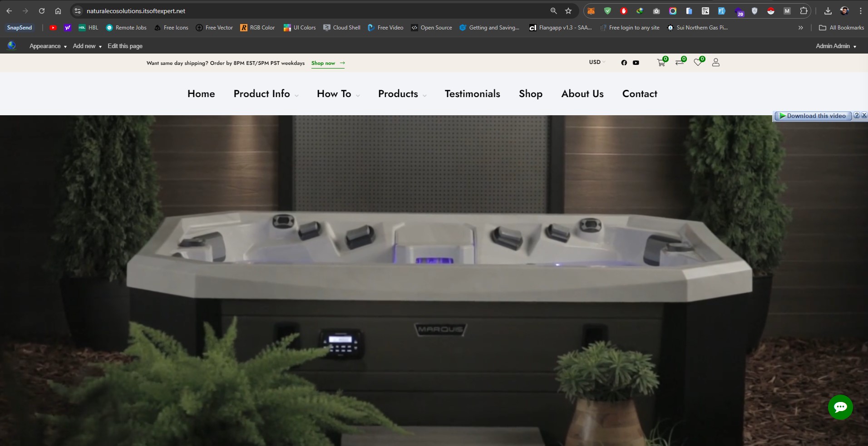Visit the YouTube social icon

click(636, 63)
